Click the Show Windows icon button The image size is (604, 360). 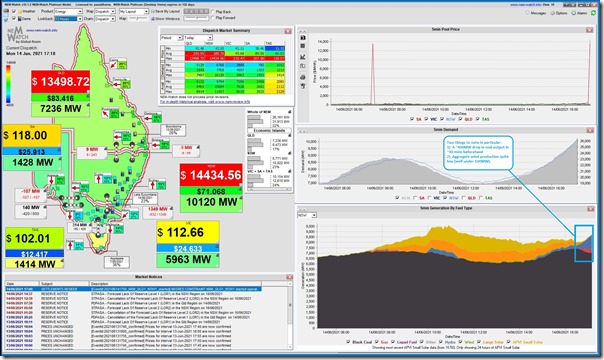coord(153,18)
